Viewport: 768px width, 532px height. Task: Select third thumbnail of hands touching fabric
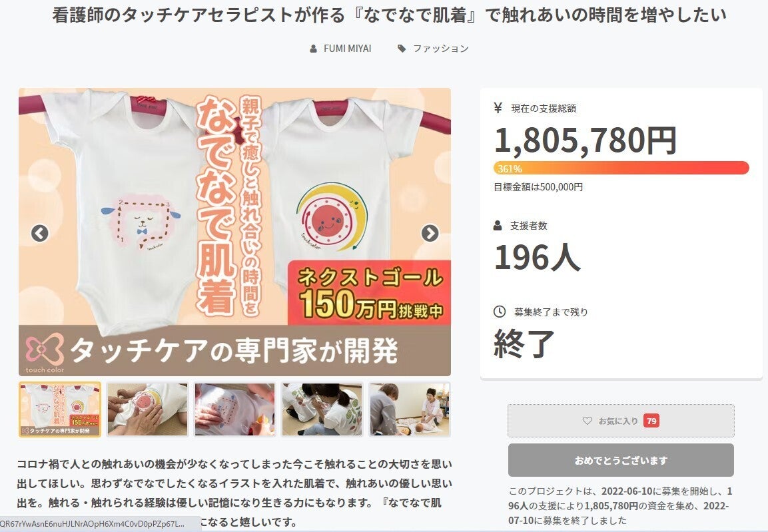235,409
